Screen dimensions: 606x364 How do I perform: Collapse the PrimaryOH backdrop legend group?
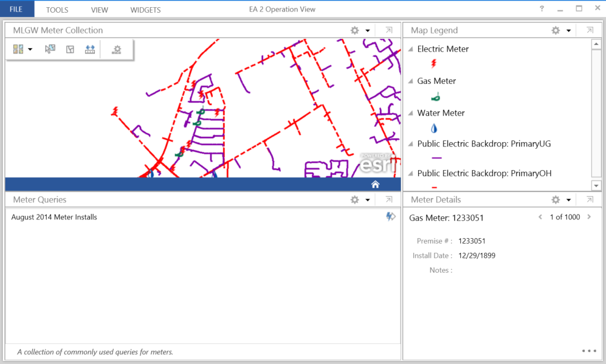coord(411,174)
